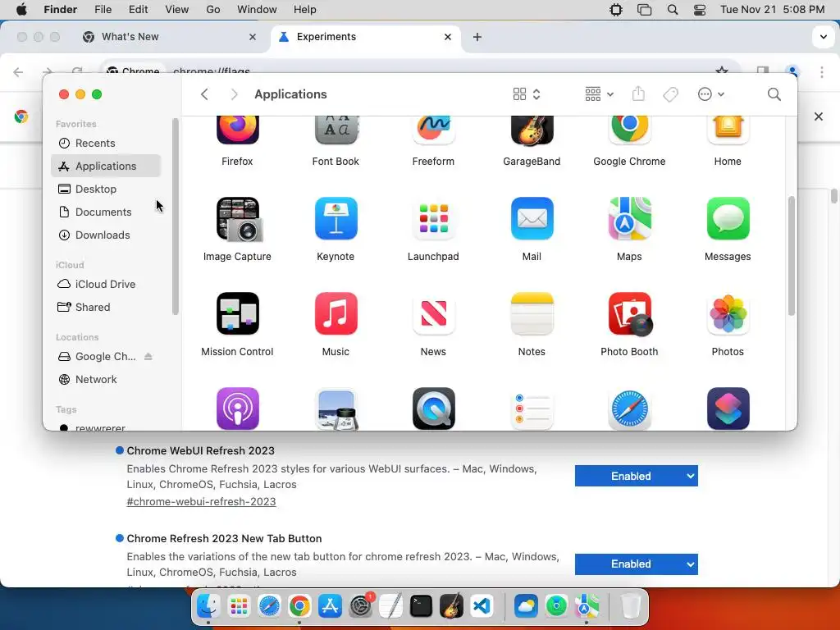Open Recents in Finder sidebar
The image size is (840, 630).
(106, 143)
